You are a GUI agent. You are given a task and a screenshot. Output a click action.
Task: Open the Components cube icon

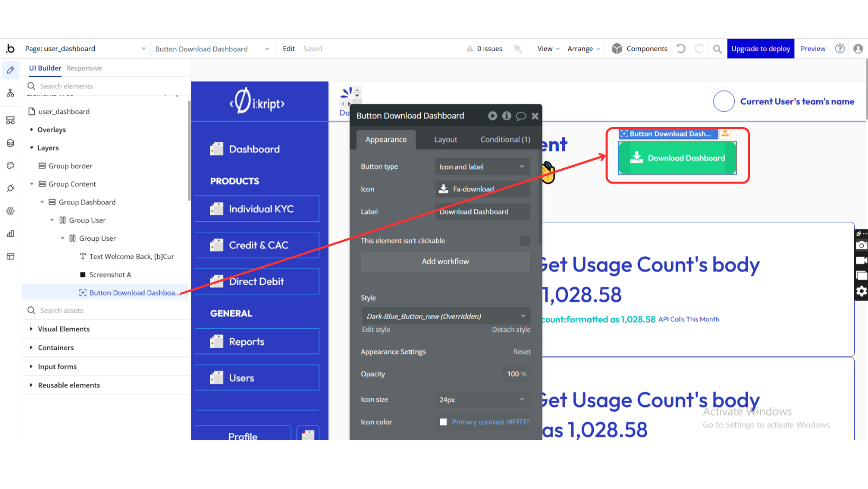tap(617, 49)
